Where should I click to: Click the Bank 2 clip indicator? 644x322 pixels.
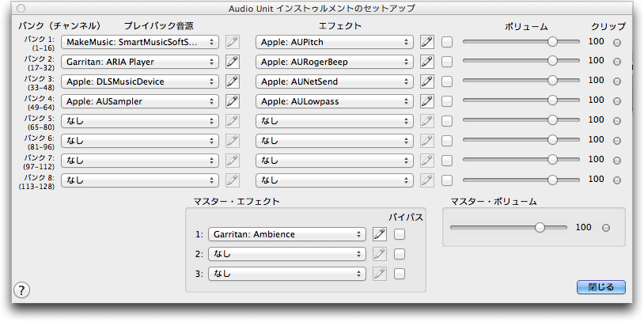click(617, 62)
